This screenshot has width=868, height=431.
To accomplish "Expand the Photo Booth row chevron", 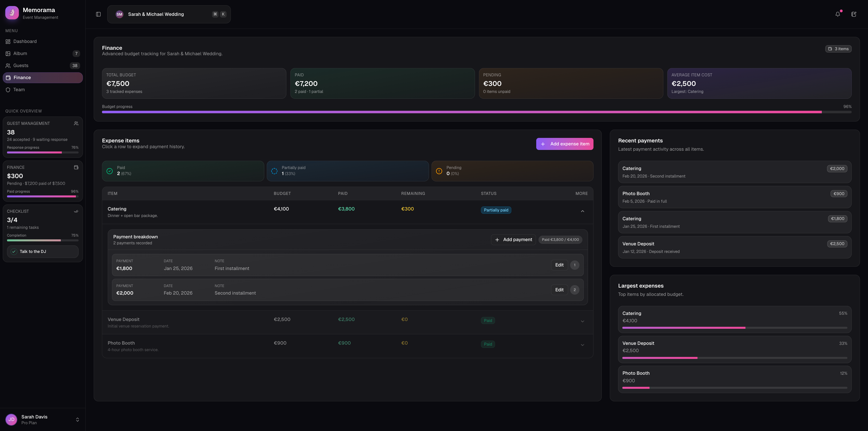I will (583, 345).
